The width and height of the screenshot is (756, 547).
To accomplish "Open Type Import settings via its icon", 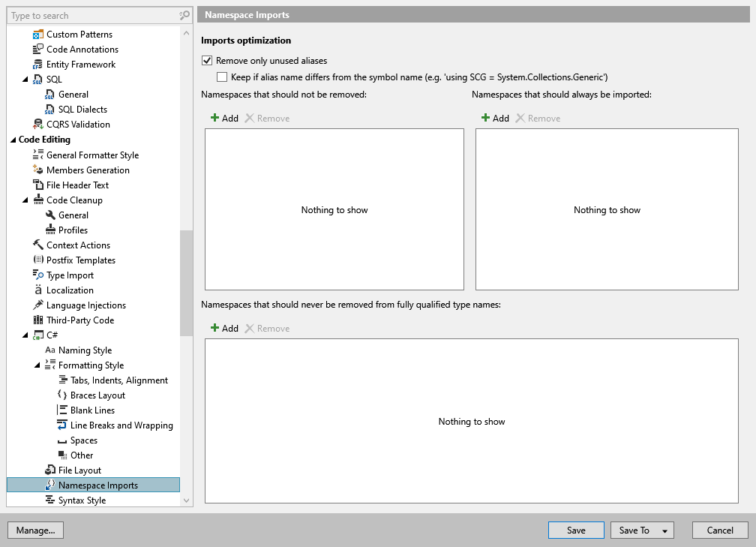I will coord(36,275).
